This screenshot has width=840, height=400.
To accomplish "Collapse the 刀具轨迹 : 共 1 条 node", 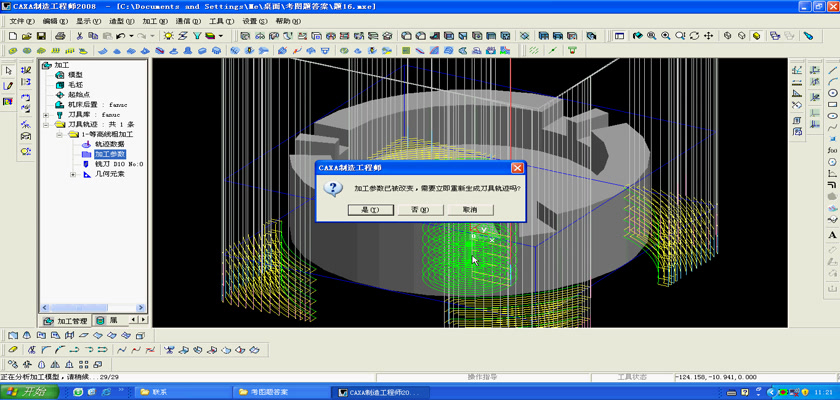I will tap(46, 125).
